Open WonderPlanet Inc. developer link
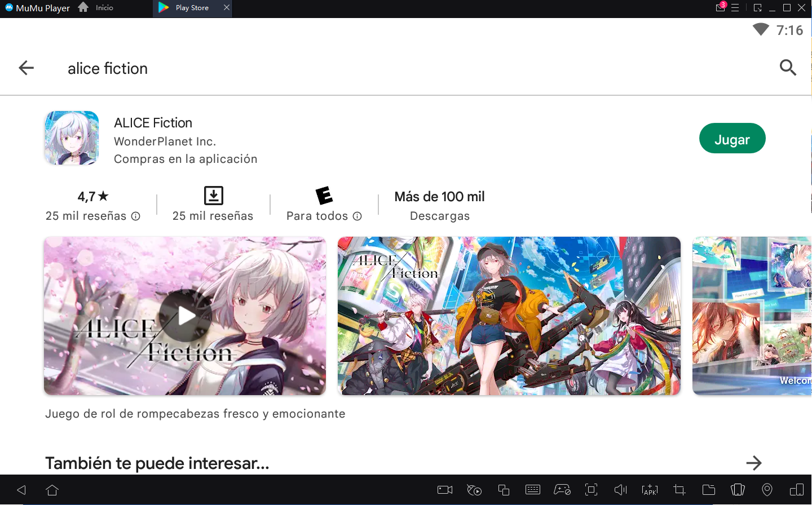Screen dimensions: 812x505 (x=165, y=141)
